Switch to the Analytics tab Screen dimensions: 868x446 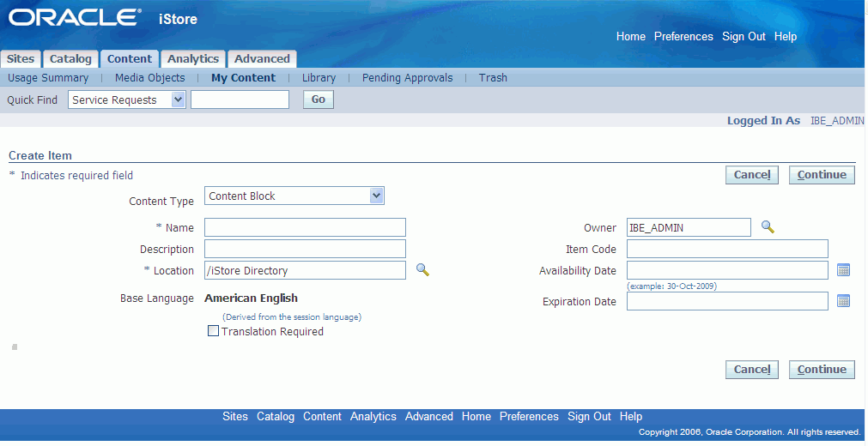(192, 59)
